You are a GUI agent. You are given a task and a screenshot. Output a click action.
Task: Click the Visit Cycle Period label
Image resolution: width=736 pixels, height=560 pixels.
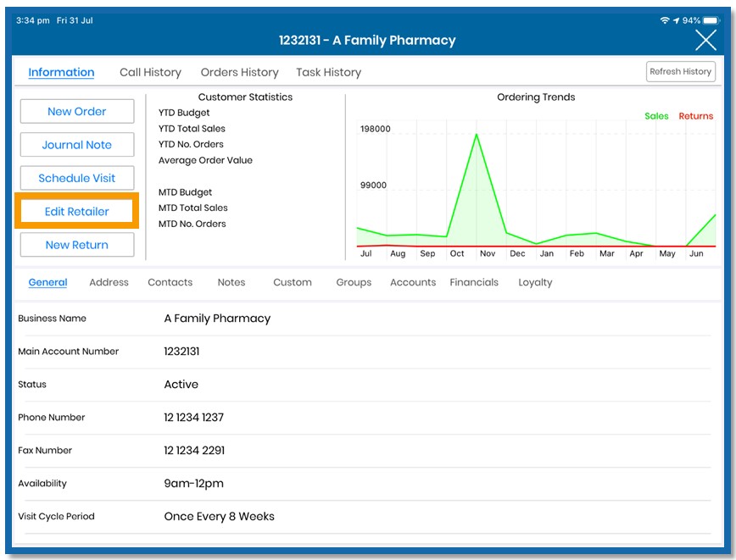(x=56, y=517)
